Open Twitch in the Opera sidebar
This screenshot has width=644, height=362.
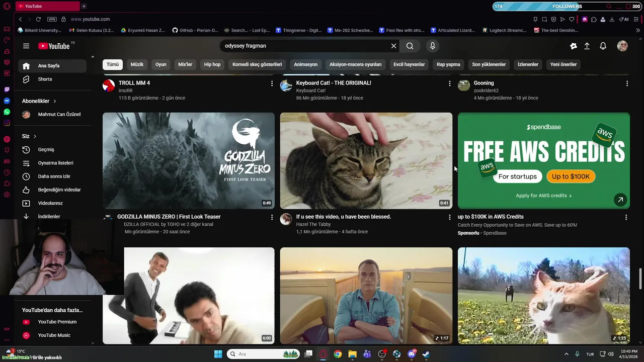point(7,89)
